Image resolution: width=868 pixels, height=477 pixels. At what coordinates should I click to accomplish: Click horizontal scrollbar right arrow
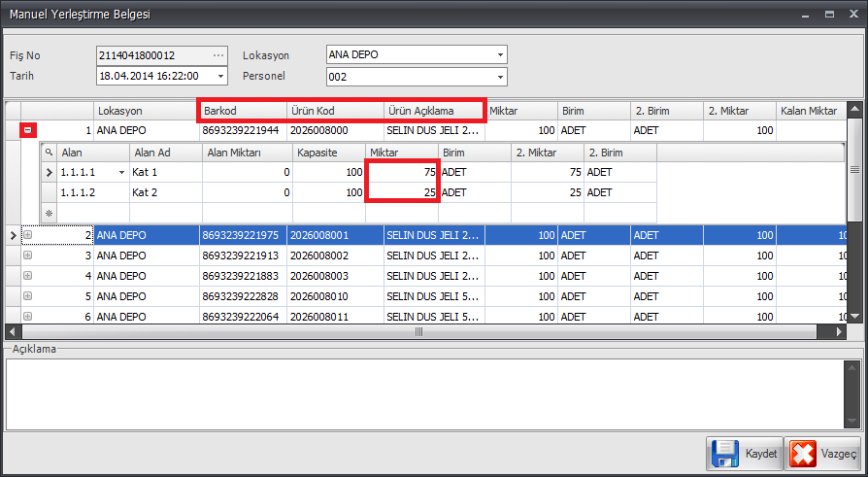839,332
